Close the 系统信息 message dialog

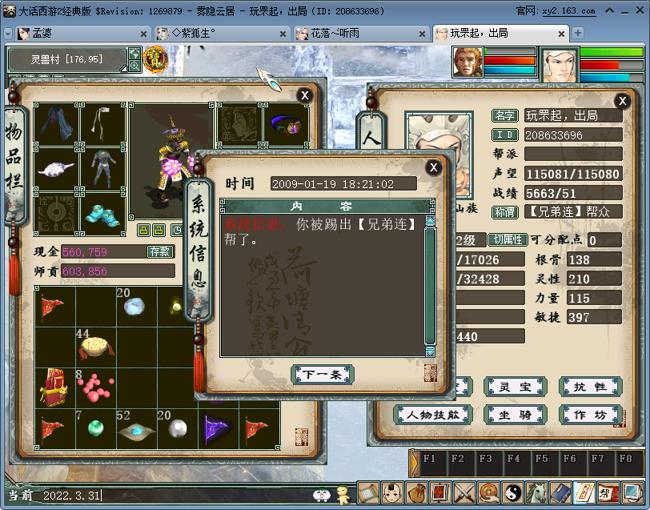click(433, 167)
